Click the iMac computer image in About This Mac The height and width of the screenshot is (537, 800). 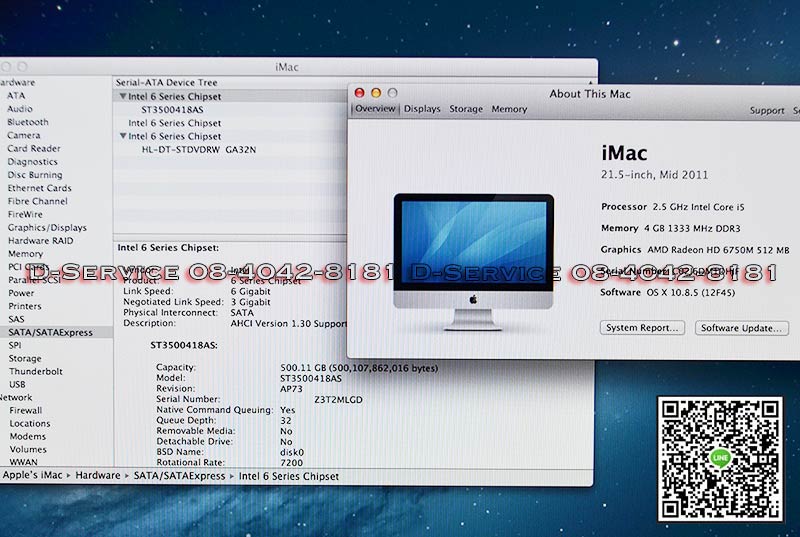tap(473, 262)
